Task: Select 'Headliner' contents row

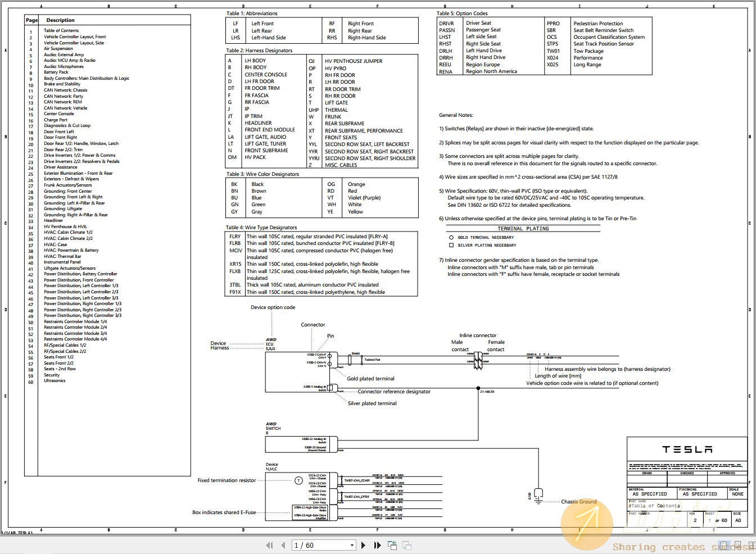Action: 53,220
